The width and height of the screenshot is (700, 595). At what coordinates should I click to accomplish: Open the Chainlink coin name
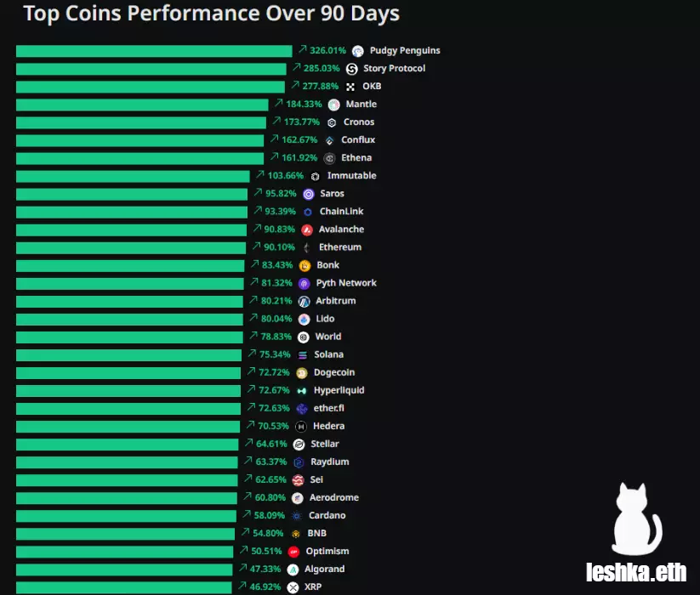pos(341,212)
